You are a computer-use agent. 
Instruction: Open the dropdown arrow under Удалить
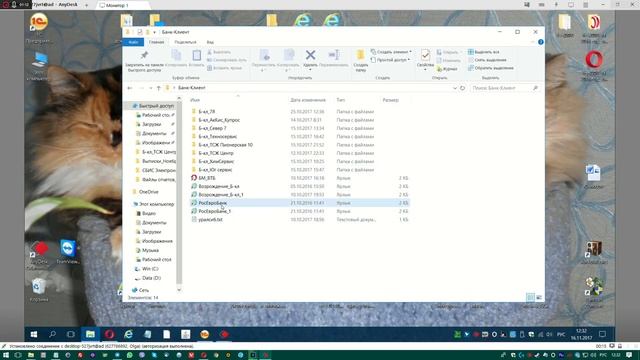[310, 70]
